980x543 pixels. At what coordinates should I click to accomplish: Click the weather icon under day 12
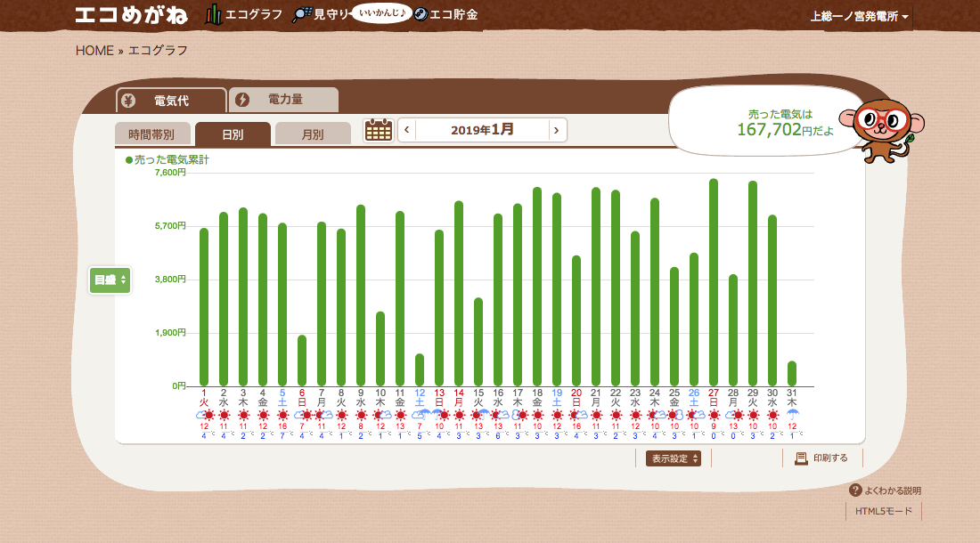(421, 415)
